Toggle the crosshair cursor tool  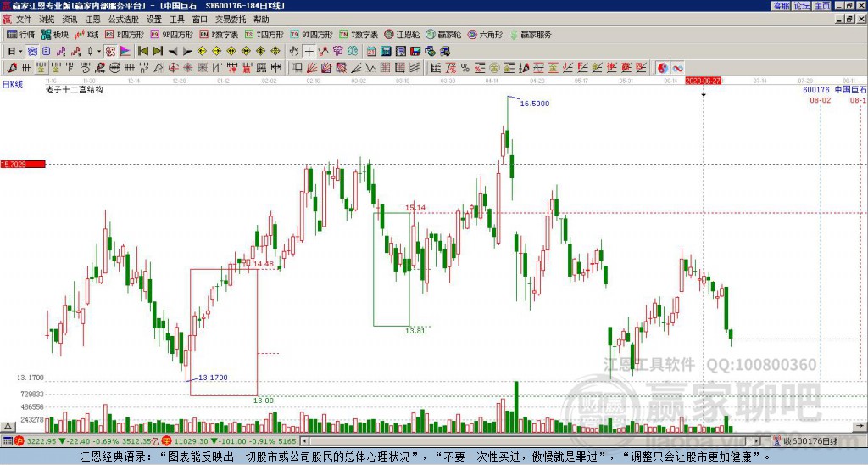[309, 52]
